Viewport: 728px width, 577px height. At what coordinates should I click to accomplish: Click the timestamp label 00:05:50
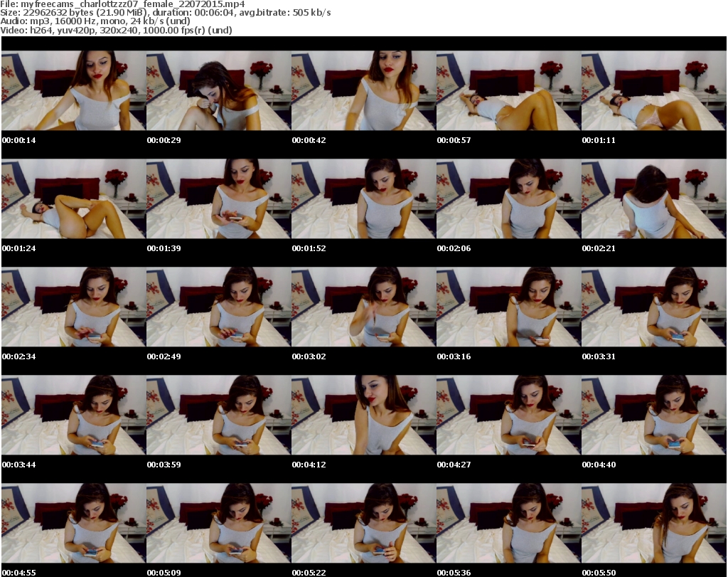pos(599,573)
